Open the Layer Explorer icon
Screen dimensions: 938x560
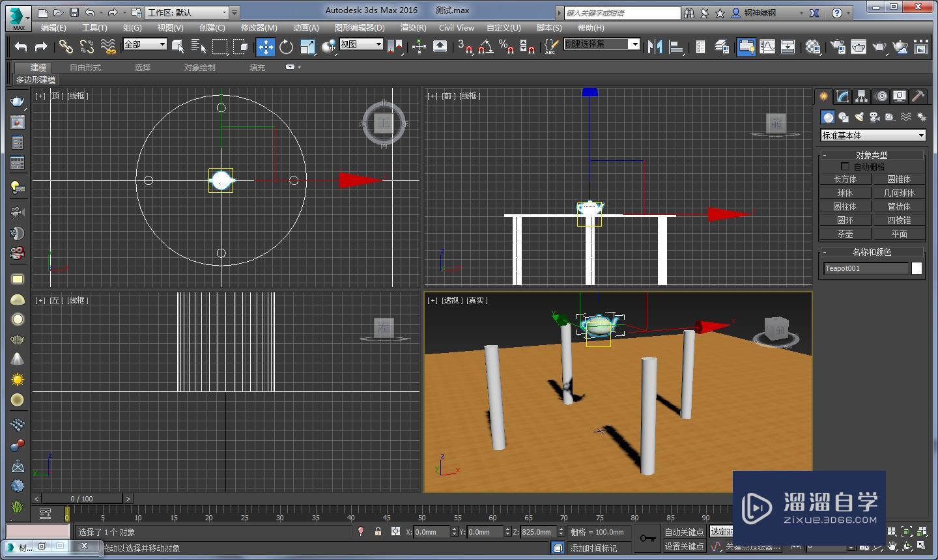point(721,46)
